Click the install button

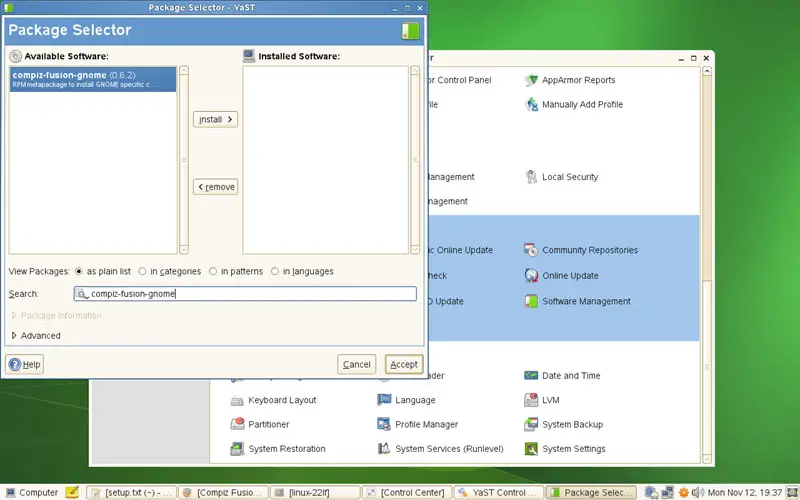[215, 119]
